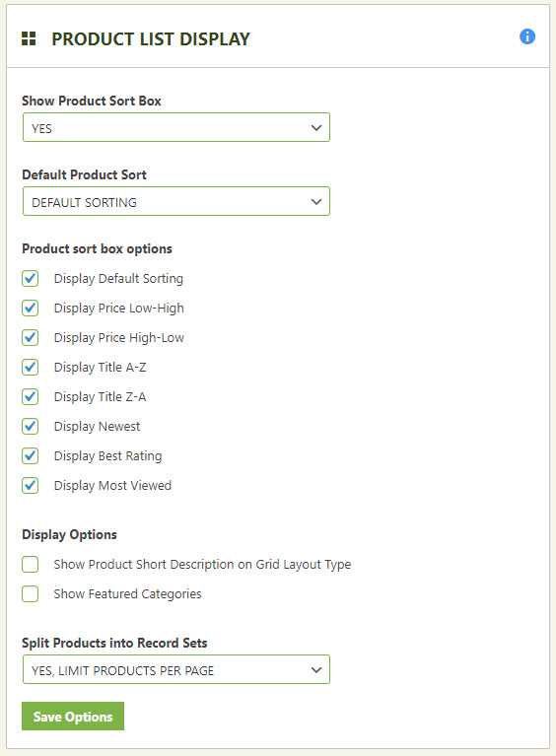The width and height of the screenshot is (556, 756).
Task: Disable Display Best Rating sorting
Action: [30, 455]
